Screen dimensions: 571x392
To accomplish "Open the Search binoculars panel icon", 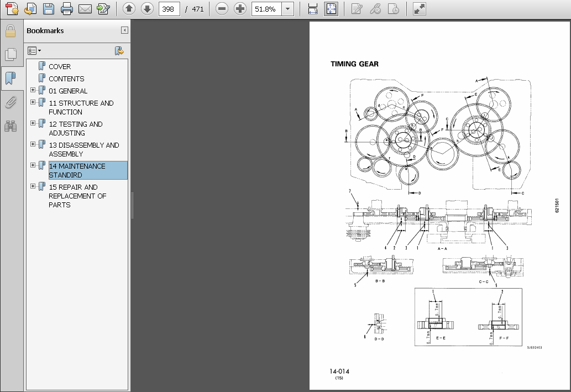I will pyautogui.click(x=11, y=126).
